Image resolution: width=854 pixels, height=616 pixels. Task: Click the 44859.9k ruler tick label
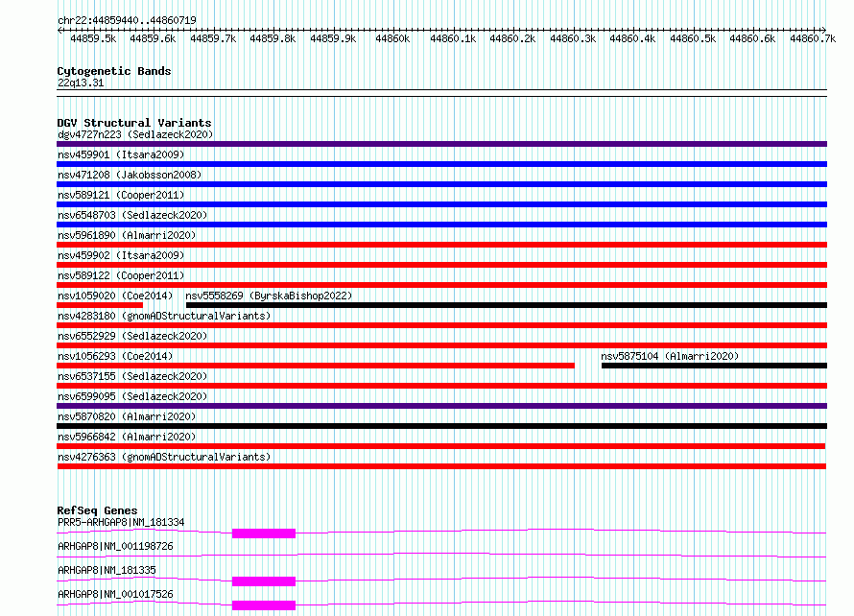[x=333, y=38]
